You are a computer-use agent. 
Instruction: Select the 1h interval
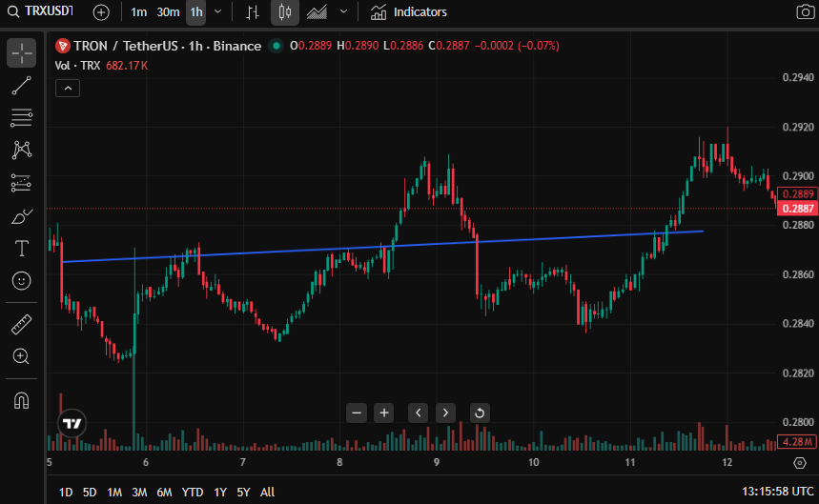[196, 12]
